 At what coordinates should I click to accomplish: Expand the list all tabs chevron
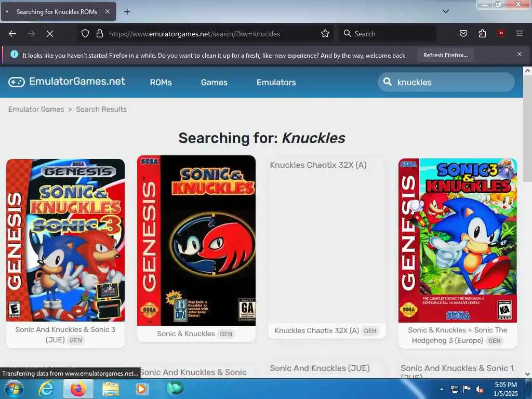point(445,11)
